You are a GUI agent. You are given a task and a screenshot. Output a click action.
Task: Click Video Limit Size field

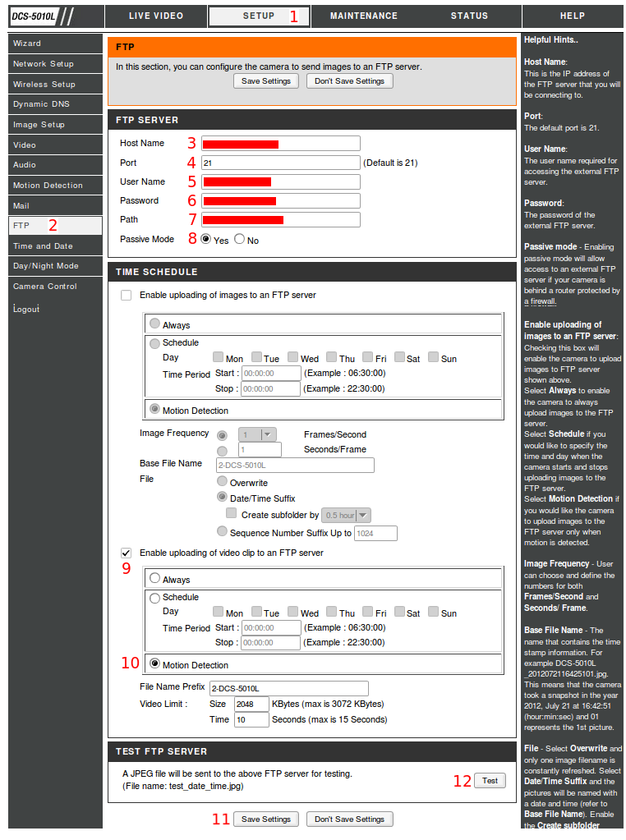point(252,704)
